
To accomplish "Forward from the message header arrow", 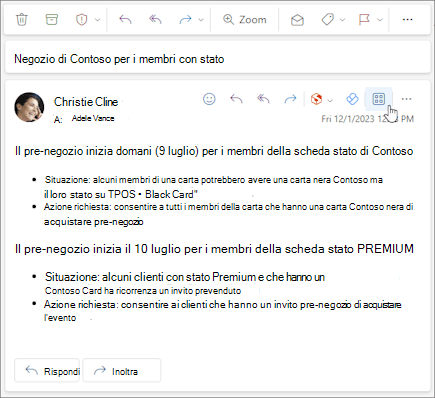I will click(x=290, y=99).
